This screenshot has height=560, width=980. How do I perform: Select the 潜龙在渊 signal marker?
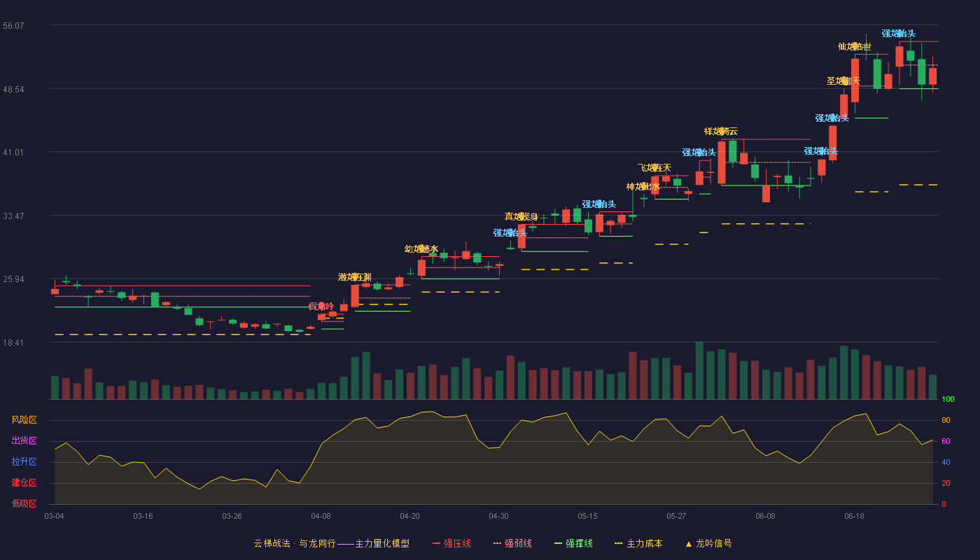point(354,277)
